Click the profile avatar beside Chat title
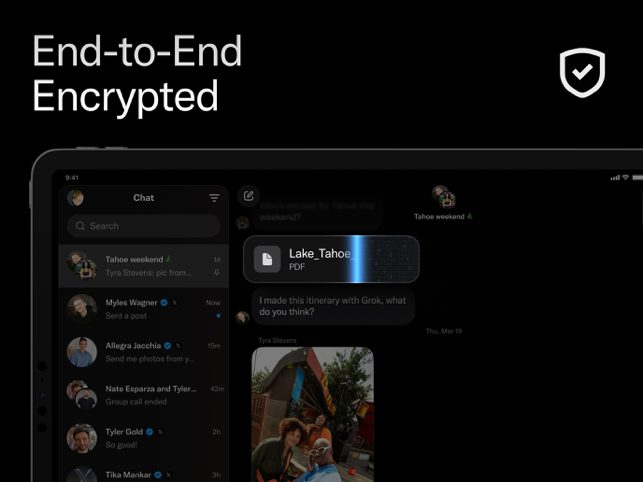 [x=75, y=198]
